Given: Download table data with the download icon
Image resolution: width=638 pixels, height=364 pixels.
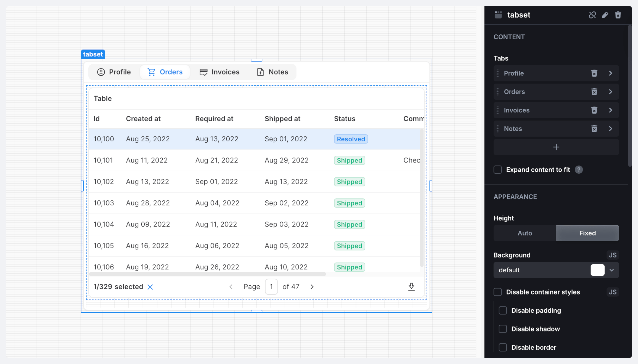Looking at the screenshot, I should 411,287.
